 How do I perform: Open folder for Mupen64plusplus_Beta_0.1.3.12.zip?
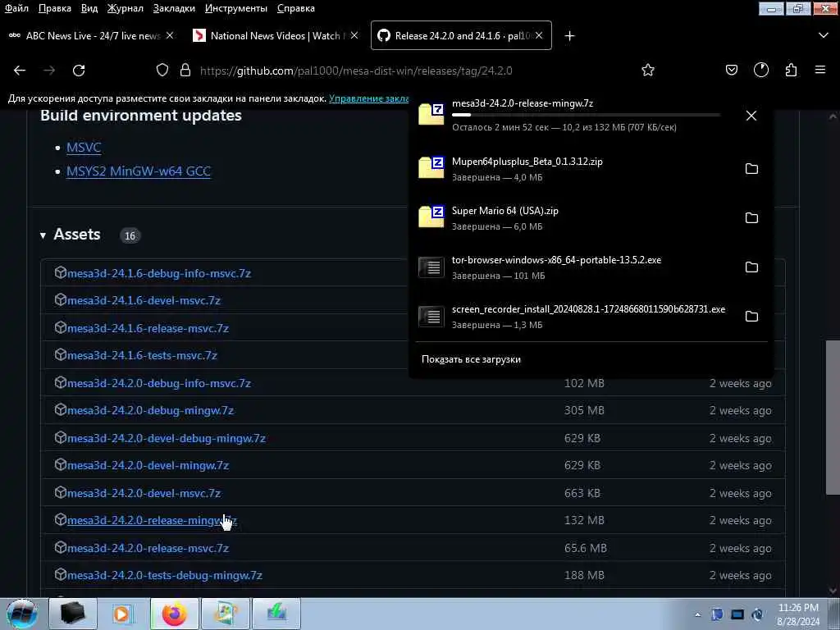point(751,169)
